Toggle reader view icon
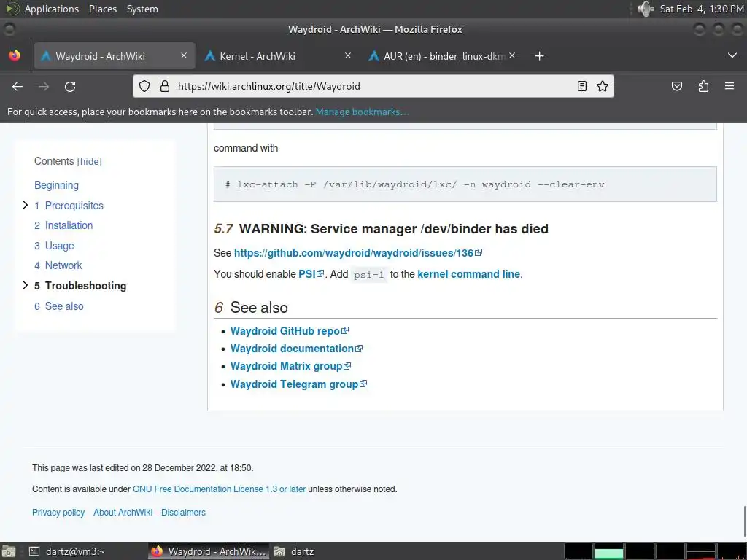This screenshot has width=747, height=560. (581, 86)
